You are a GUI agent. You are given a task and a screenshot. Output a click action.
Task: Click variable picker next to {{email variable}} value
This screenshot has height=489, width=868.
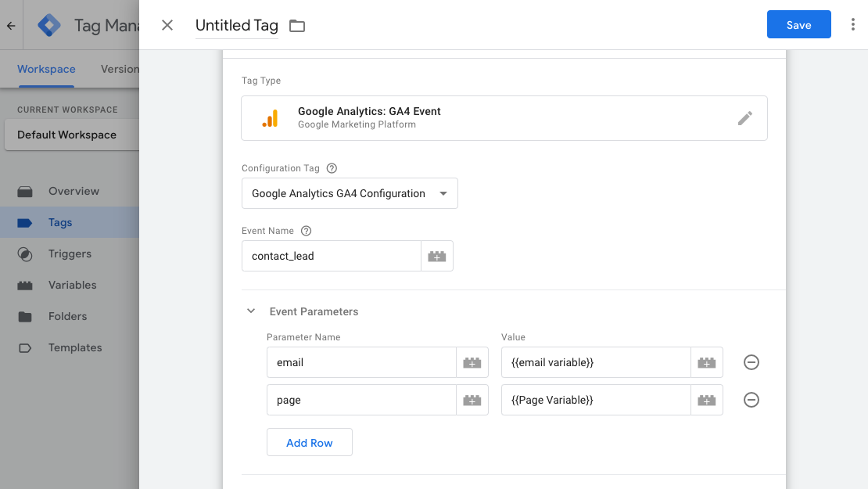point(706,362)
